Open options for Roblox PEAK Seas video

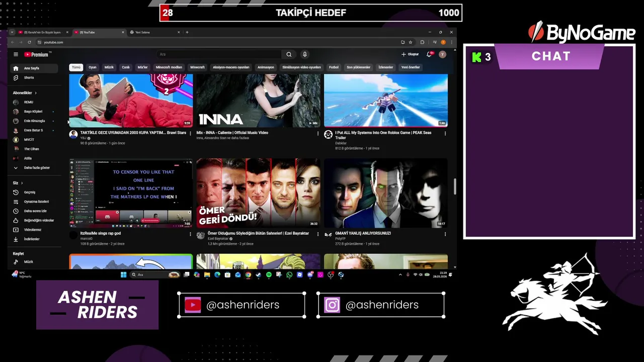(x=445, y=133)
